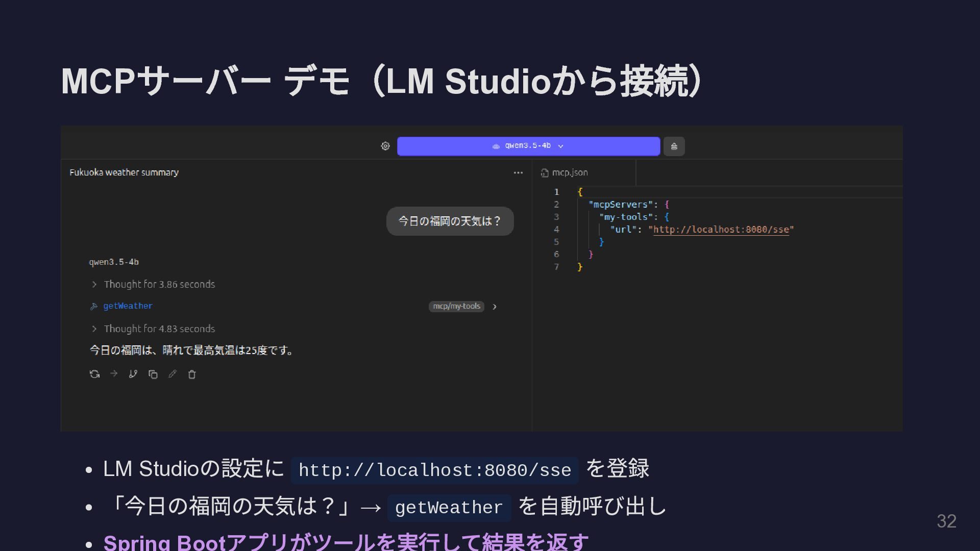Open model settings gear icon
980x551 pixels.
385,146
